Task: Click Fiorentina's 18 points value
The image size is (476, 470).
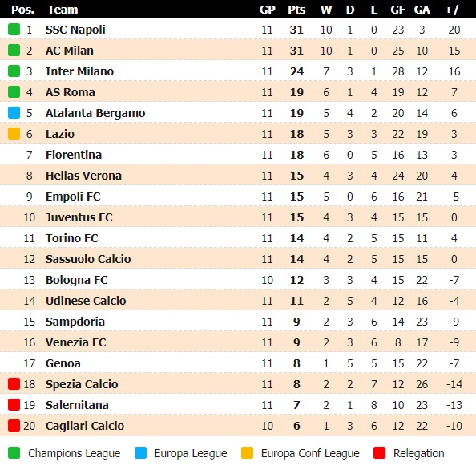Action: click(x=296, y=155)
